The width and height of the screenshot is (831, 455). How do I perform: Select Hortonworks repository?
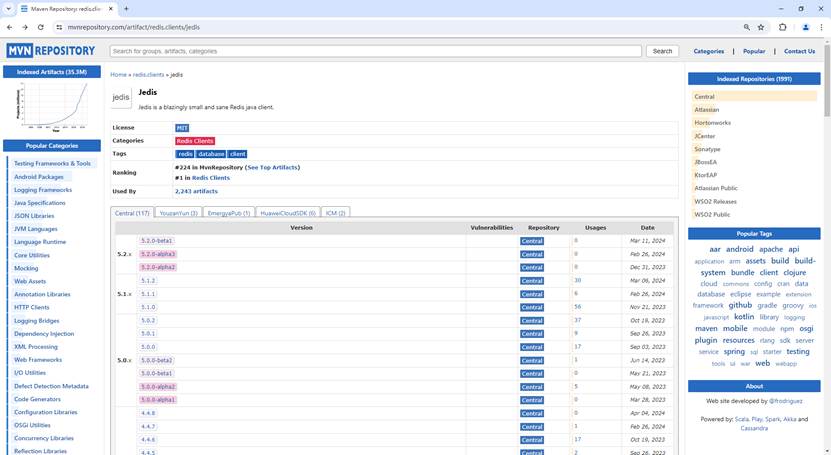click(x=712, y=123)
